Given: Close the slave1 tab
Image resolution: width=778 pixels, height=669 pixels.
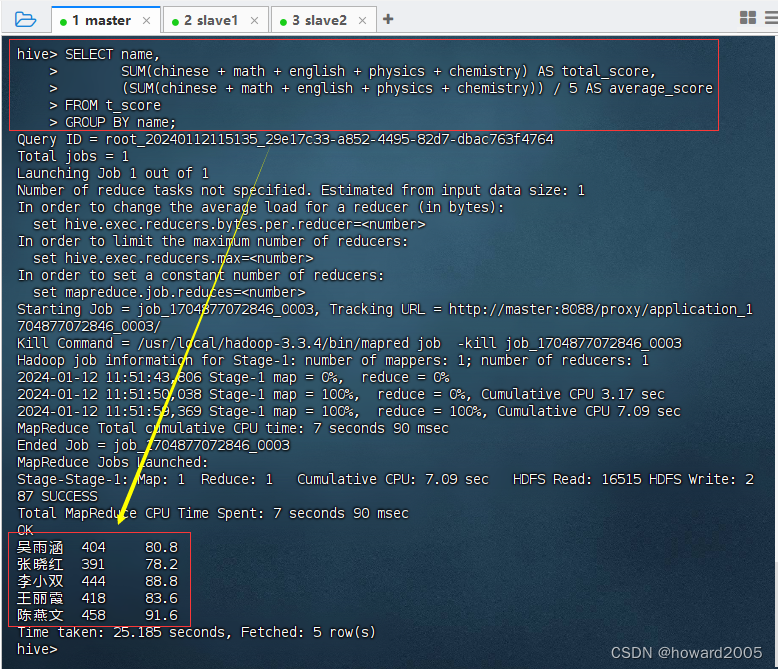Looking at the screenshot, I should tap(255, 20).
